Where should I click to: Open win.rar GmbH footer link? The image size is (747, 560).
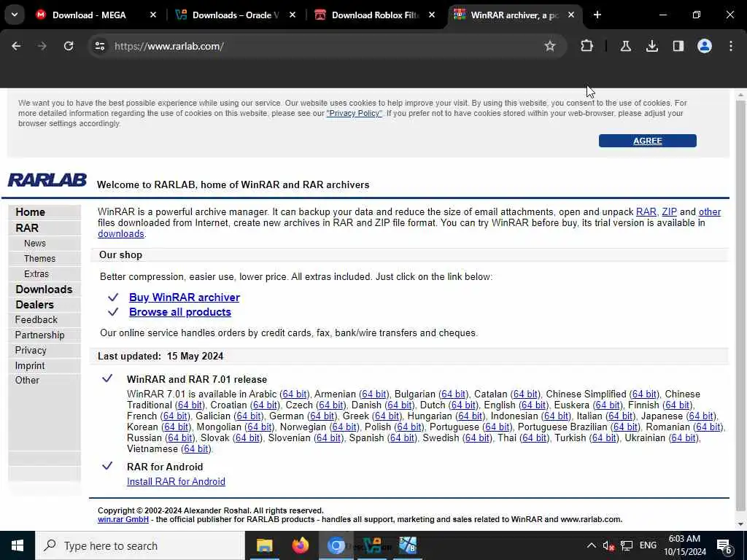click(x=123, y=519)
